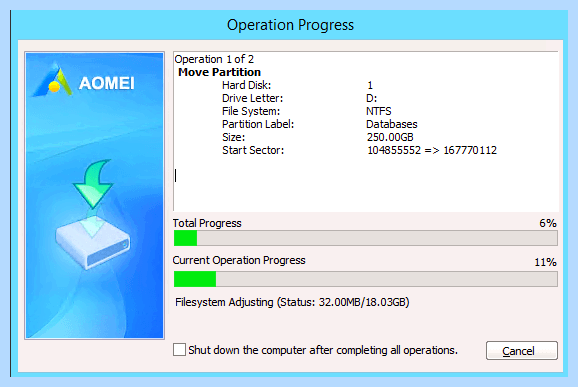Select the 'Operation 1 of 2' text
The height and width of the screenshot is (387, 578).
pyautogui.click(x=214, y=59)
